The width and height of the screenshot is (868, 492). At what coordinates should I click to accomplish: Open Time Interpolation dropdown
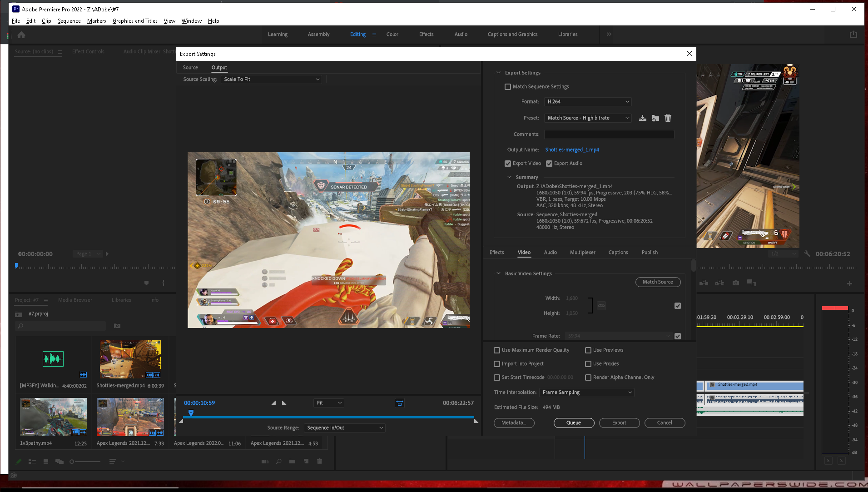pyautogui.click(x=587, y=393)
